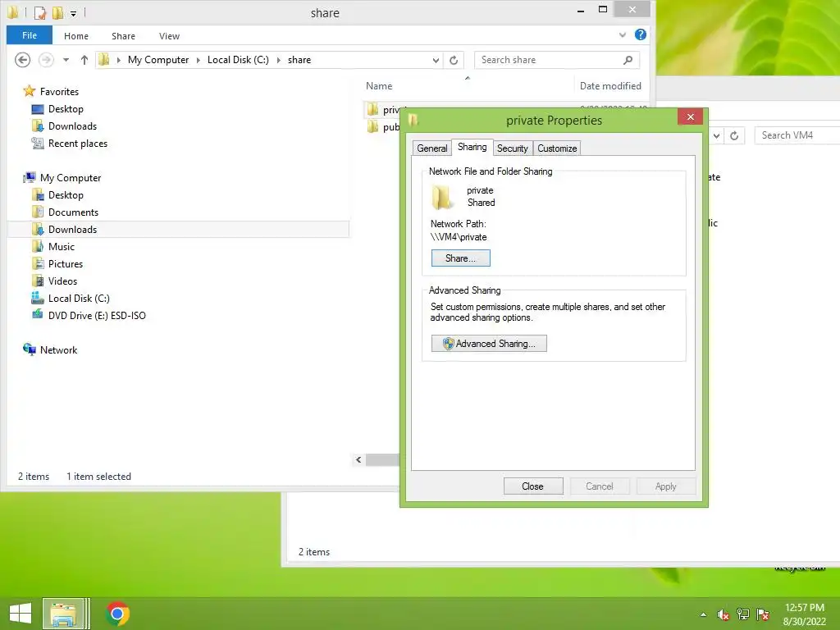Open the View ribbon tab
The width and height of the screenshot is (840, 630).
[169, 36]
